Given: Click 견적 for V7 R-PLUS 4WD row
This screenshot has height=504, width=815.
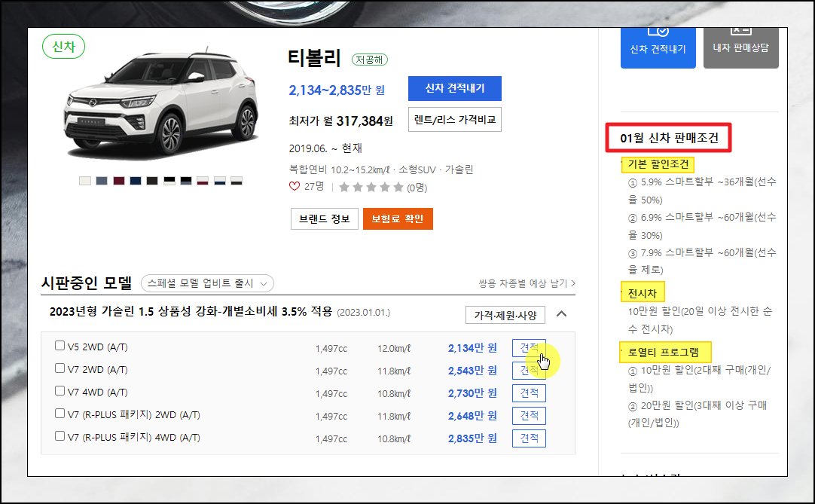Looking at the screenshot, I should point(529,438).
